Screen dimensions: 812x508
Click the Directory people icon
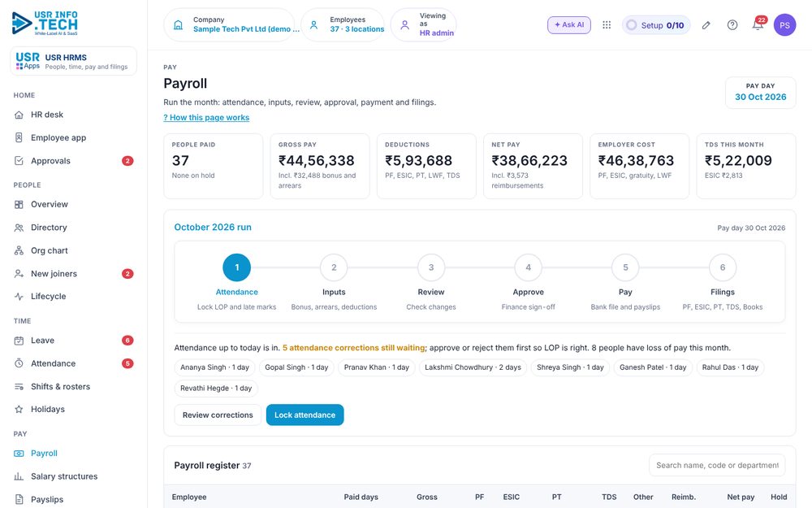[19, 227]
